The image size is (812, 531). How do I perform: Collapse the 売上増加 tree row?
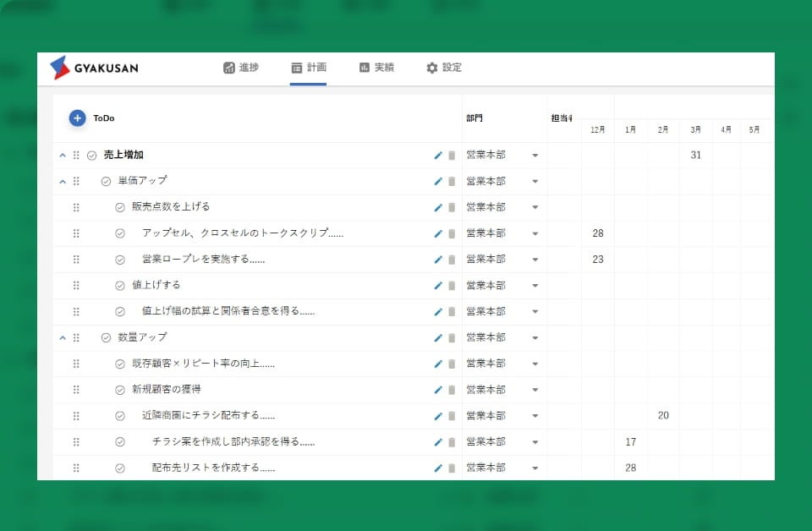[63, 156]
